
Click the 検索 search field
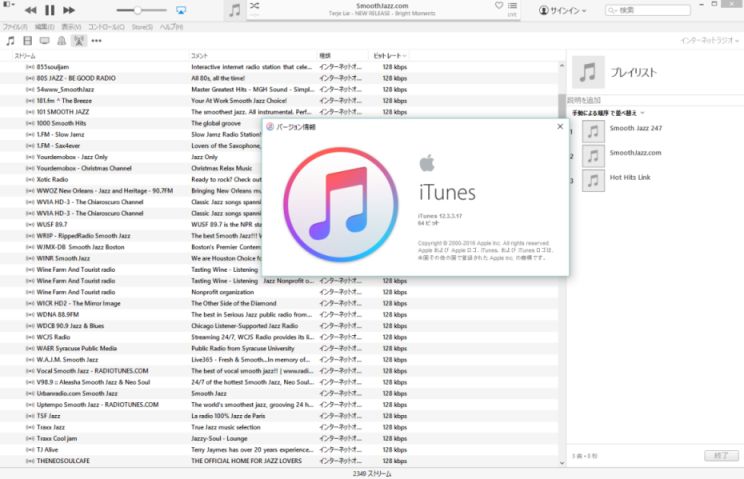coord(648,10)
